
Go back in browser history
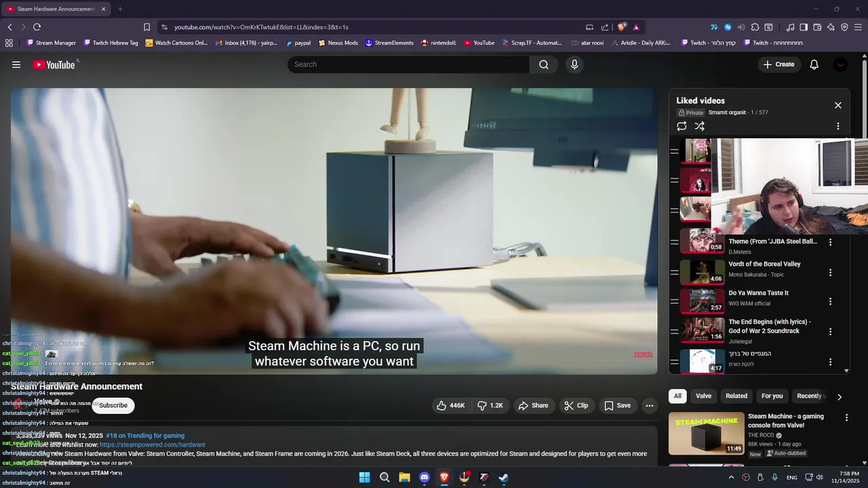click(10, 27)
